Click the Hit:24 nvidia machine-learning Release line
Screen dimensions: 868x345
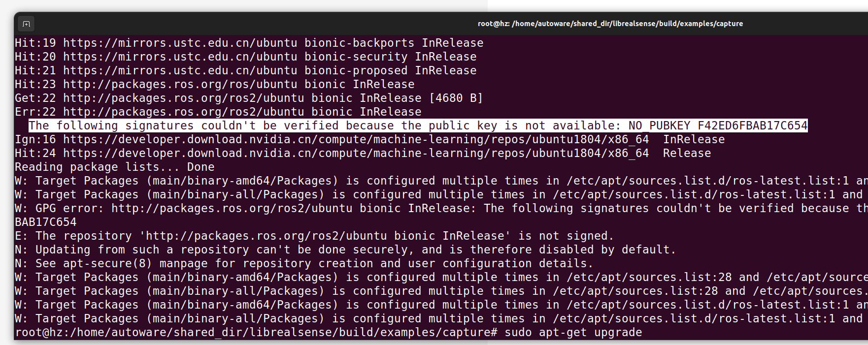click(363, 153)
